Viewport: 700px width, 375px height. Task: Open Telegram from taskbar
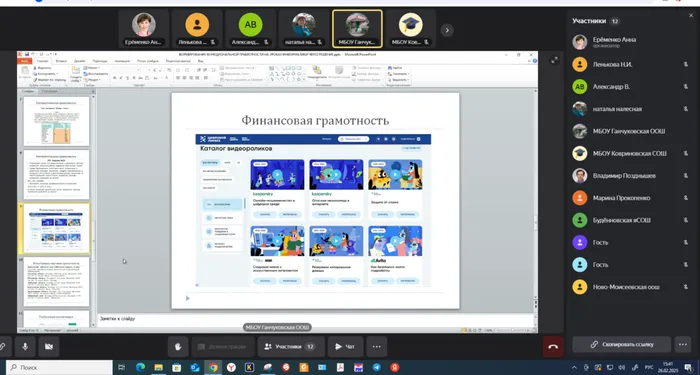(376, 367)
